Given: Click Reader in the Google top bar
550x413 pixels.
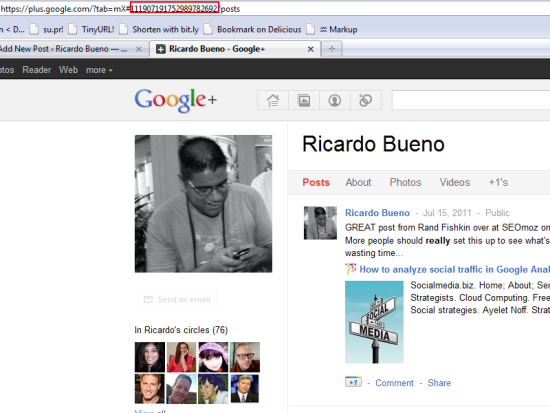Looking at the screenshot, I should 36,70.
